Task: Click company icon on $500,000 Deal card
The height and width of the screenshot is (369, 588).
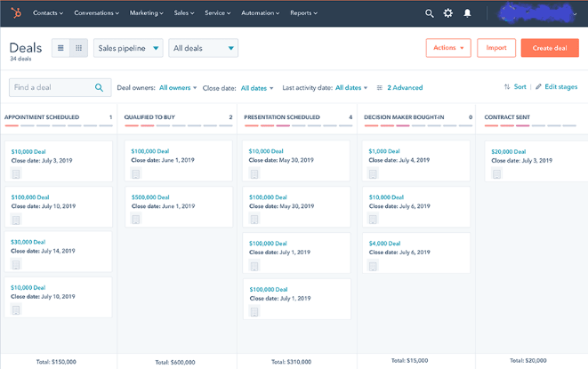Action: [136, 219]
